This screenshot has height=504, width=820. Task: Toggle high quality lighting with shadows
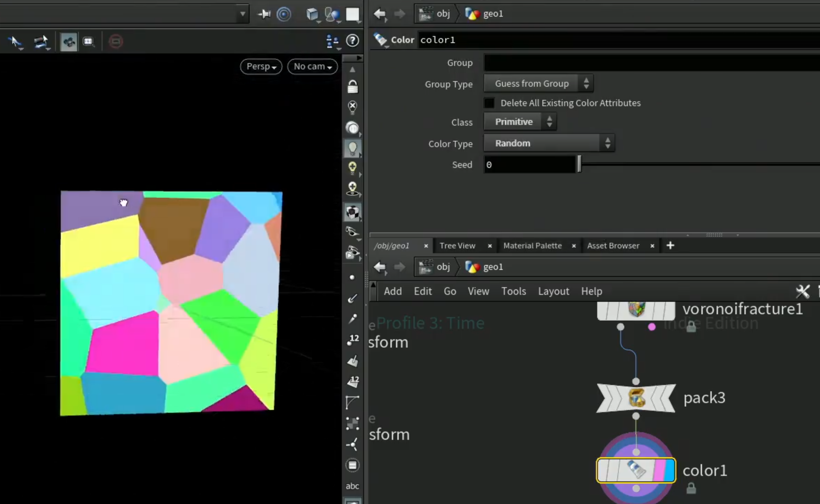click(x=353, y=189)
